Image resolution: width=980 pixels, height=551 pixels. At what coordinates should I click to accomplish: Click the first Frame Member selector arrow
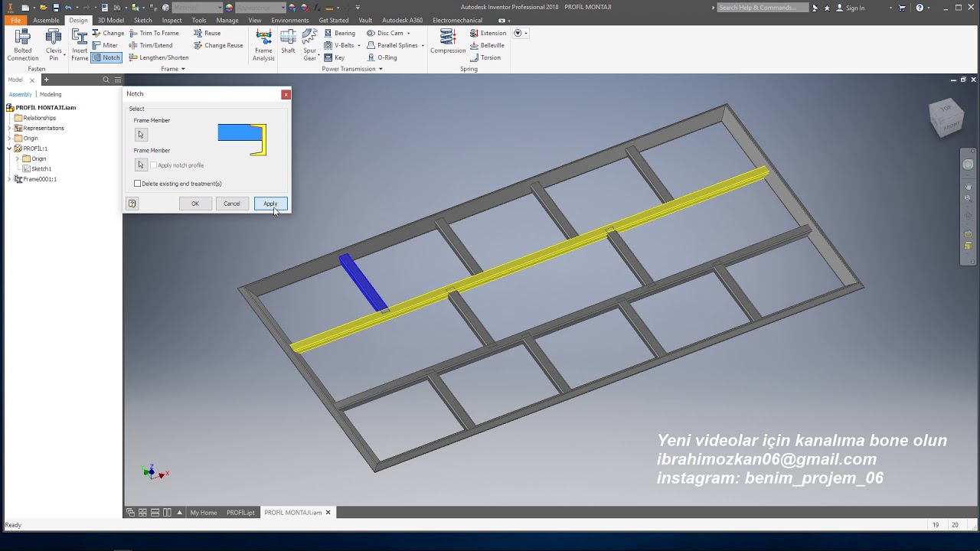141,135
